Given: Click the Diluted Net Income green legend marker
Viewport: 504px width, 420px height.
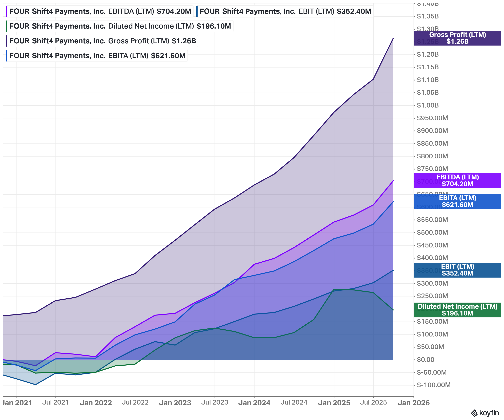Looking at the screenshot, I should click(x=7, y=26).
